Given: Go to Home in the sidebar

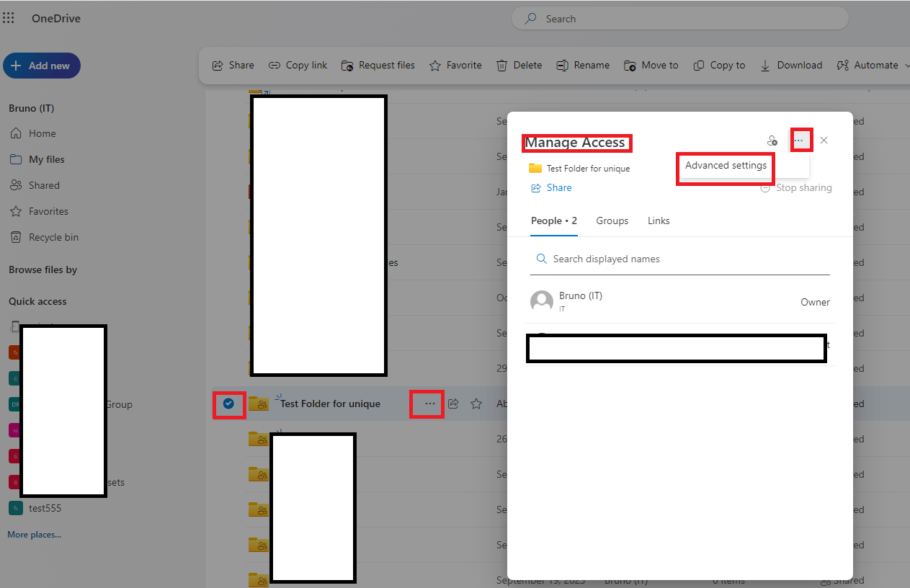Looking at the screenshot, I should [x=34, y=133].
